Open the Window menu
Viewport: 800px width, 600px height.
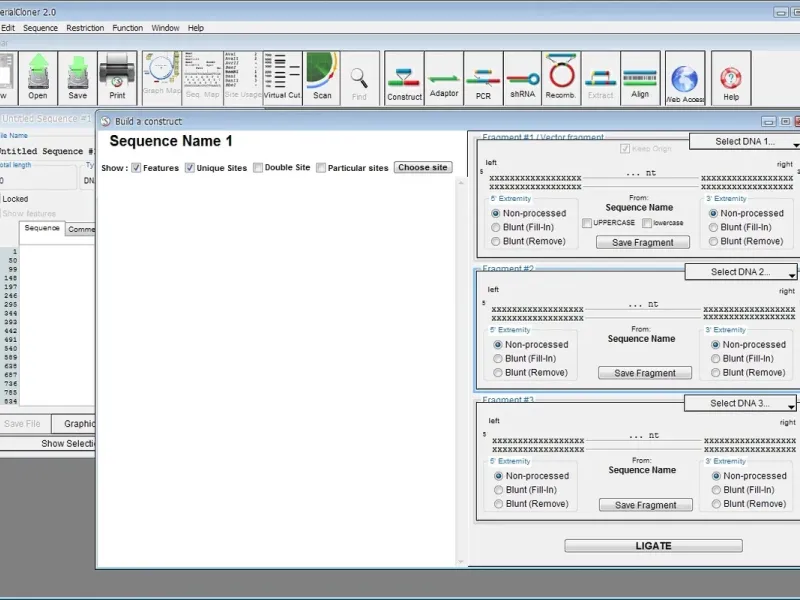pos(165,28)
